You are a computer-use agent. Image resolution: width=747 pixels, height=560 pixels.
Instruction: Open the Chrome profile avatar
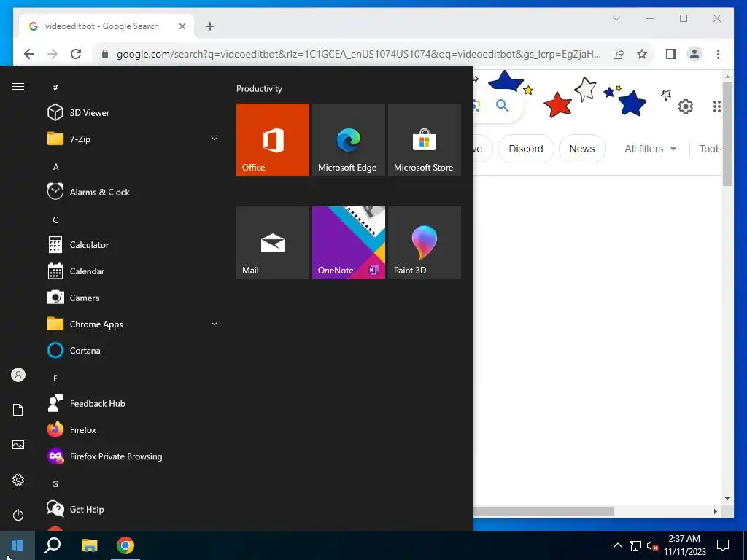[x=694, y=54]
